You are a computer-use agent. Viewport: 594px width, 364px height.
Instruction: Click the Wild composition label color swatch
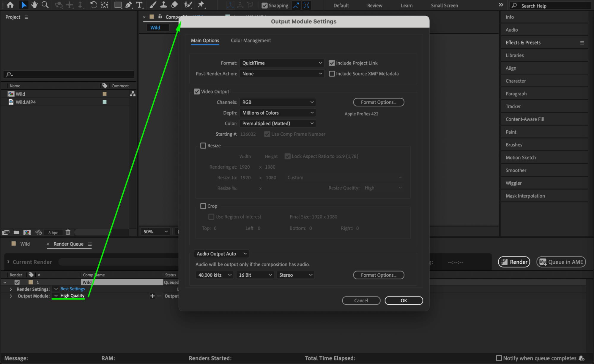click(105, 94)
